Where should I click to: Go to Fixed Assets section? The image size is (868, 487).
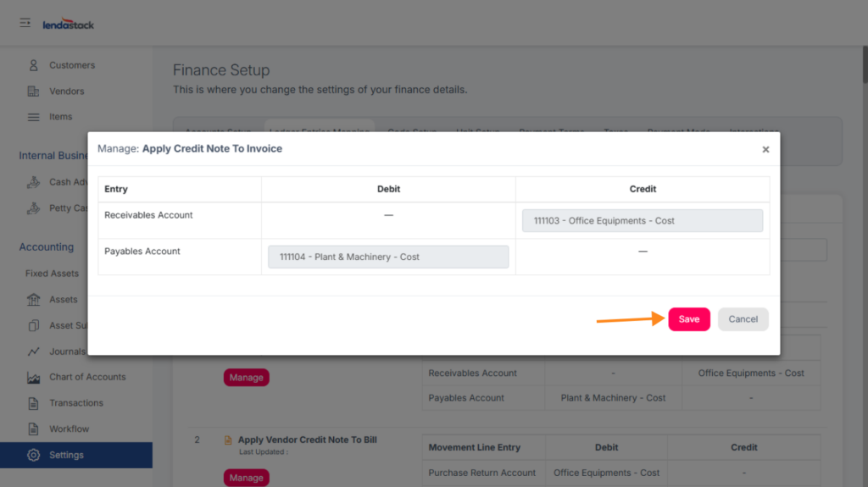pos(52,274)
